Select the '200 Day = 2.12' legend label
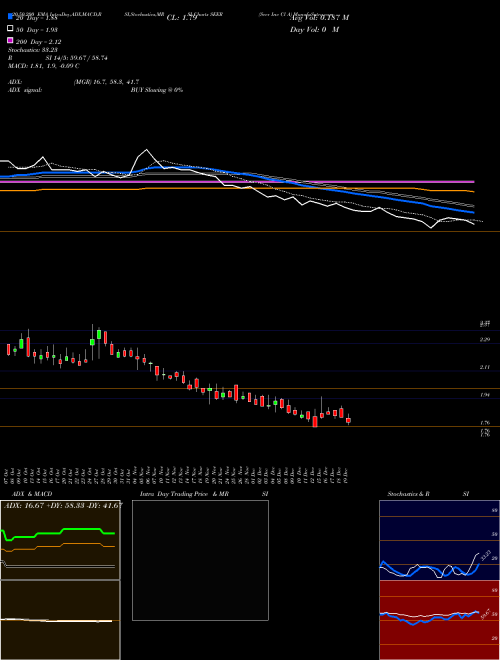The width and height of the screenshot is (500, 660). 38,42
